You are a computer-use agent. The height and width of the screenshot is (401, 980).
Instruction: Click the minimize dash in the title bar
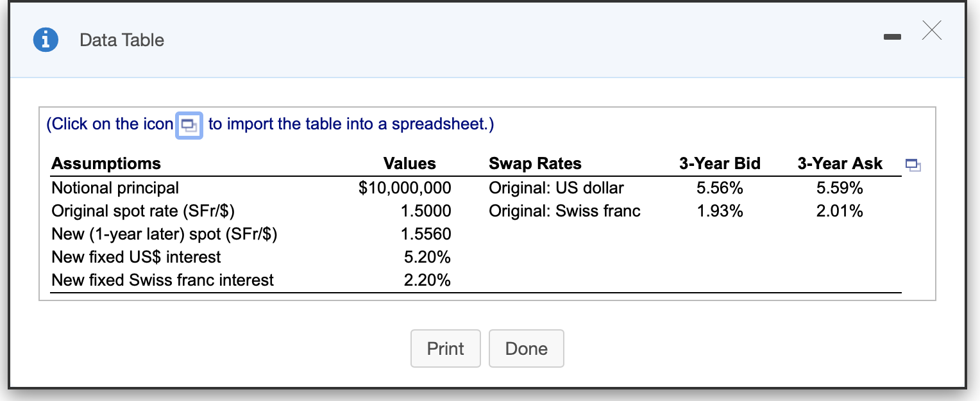point(892,37)
